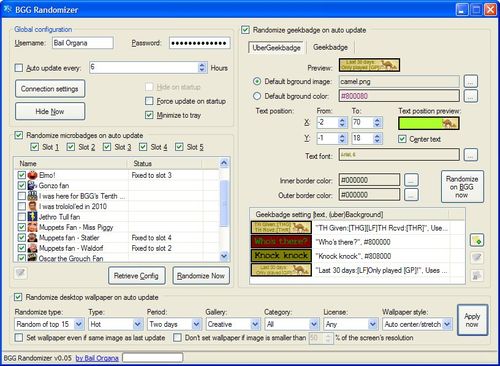This screenshot has height=366, width=500.
Task: Open Connection settings
Action: pos(50,89)
